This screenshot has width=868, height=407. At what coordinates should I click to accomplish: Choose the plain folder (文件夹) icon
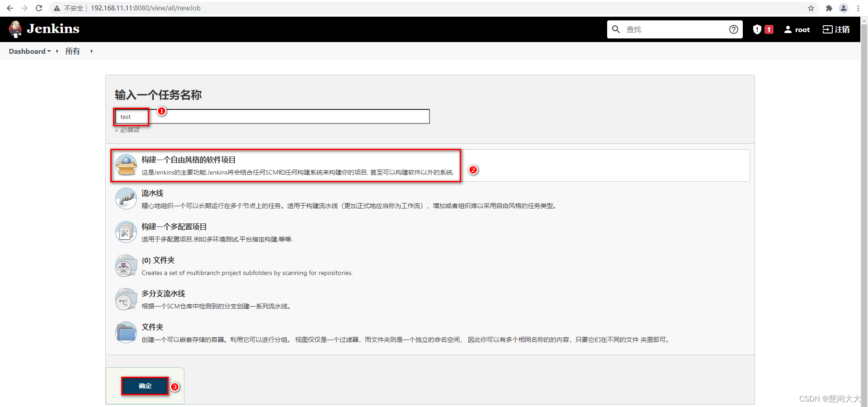pyautogui.click(x=126, y=332)
